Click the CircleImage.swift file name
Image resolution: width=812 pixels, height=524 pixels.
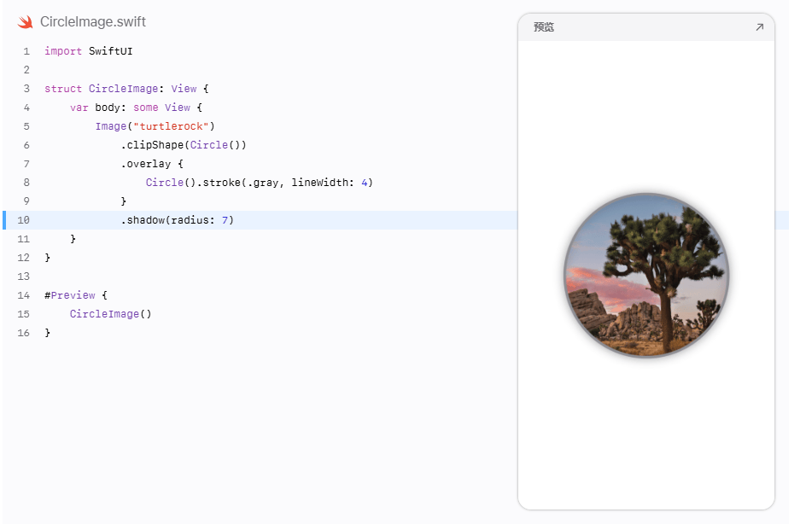coord(93,21)
